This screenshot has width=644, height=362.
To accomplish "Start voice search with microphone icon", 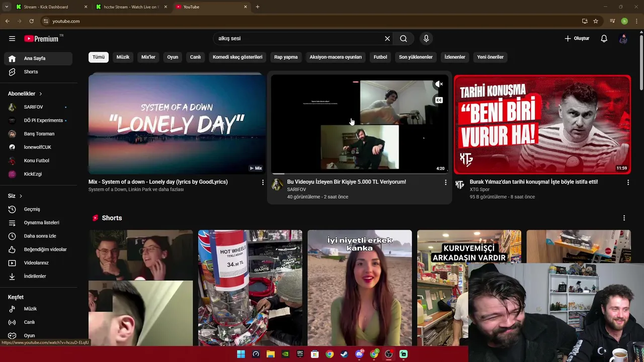I will (426, 39).
